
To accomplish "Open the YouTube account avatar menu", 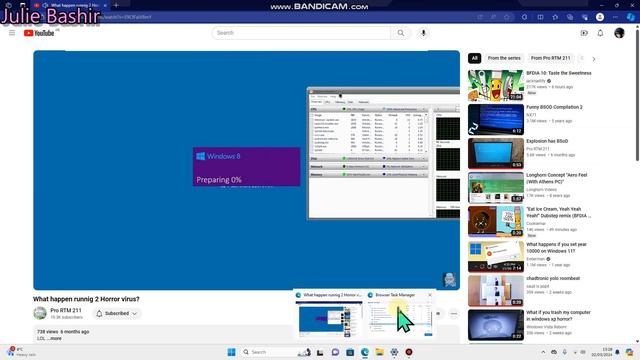I will (619, 33).
